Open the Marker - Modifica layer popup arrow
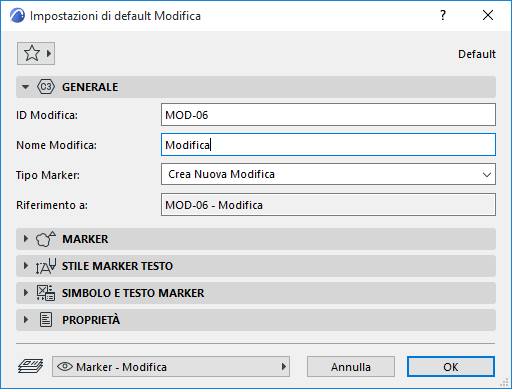This screenshot has width=512, height=389. tap(283, 367)
